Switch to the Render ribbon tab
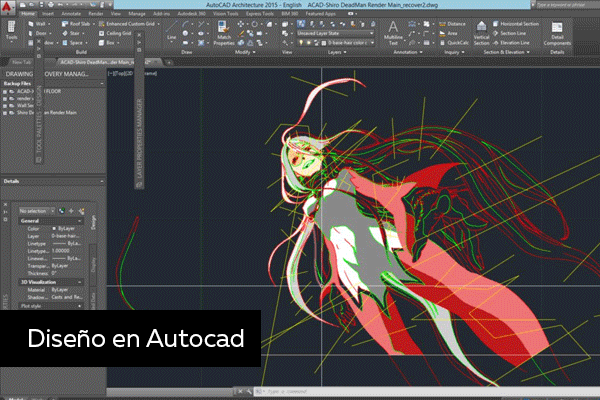 (x=96, y=14)
